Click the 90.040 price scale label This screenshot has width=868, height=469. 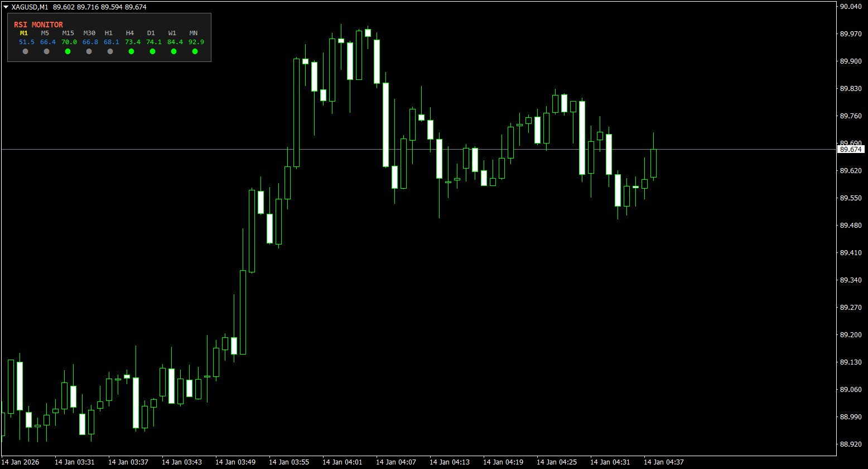(x=852, y=7)
